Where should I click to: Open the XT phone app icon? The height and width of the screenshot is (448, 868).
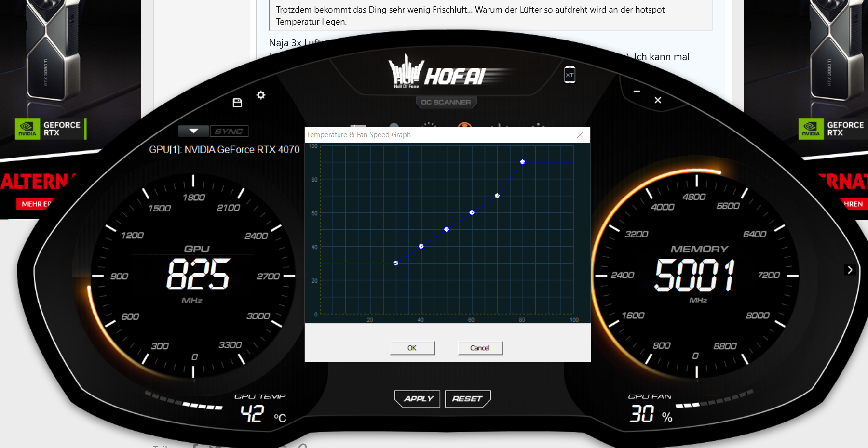(x=570, y=75)
